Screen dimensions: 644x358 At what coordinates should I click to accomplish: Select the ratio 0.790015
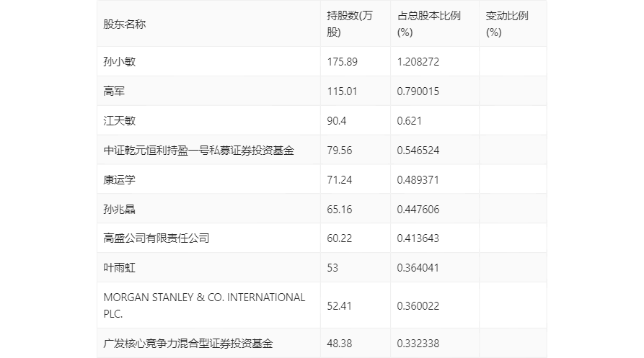pos(418,91)
